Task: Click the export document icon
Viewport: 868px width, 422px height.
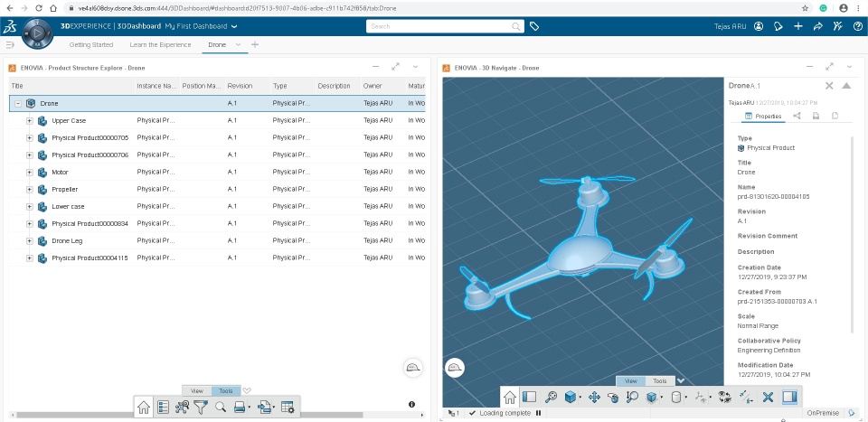Action: pos(264,408)
